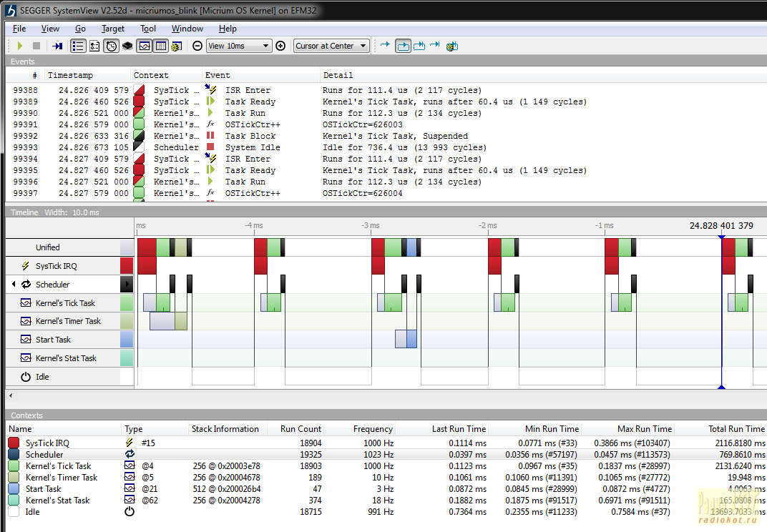Toggle the Events list view icon

[x=78, y=46]
